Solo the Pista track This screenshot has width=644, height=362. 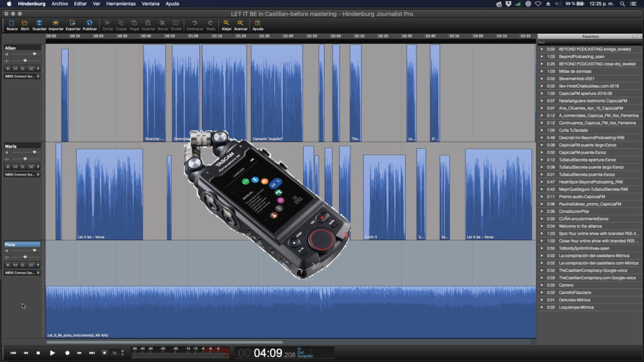coord(23,265)
